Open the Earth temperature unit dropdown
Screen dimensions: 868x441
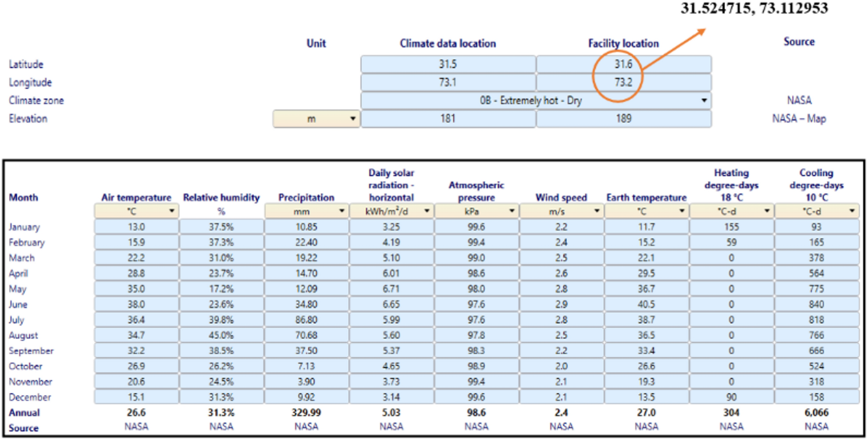point(646,211)
